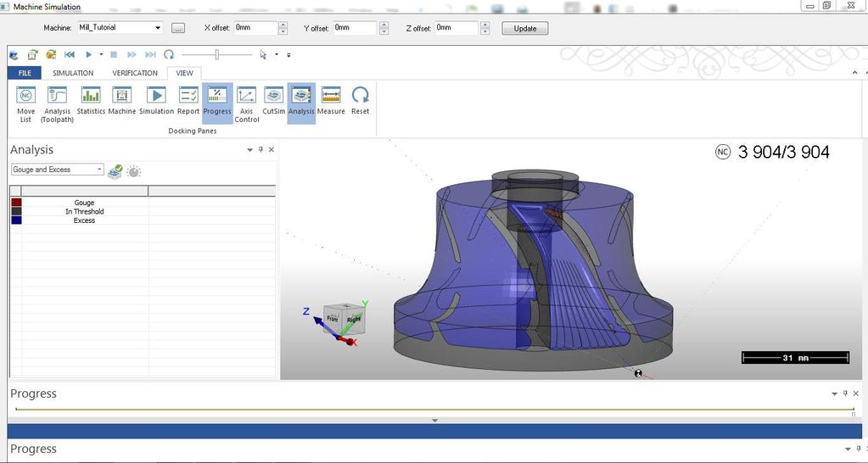
Task: Adjust the simulation speed slider
Action: coord(217,54)
